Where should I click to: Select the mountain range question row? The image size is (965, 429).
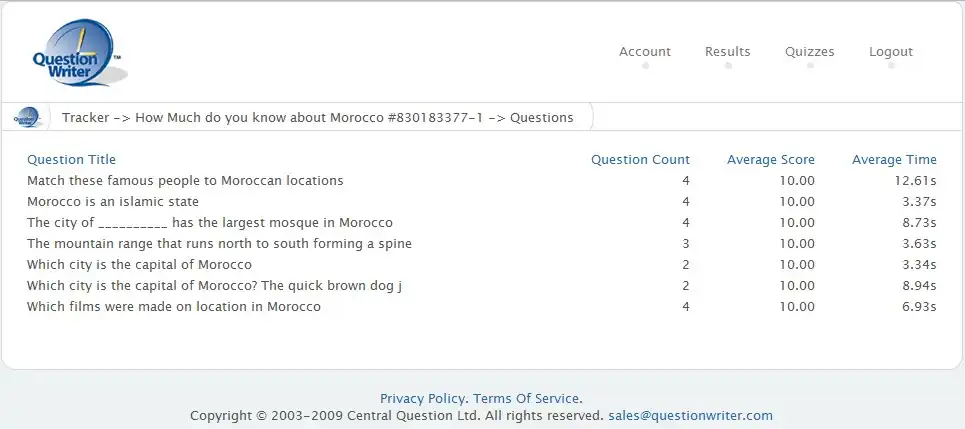click(x=219, y=244)
